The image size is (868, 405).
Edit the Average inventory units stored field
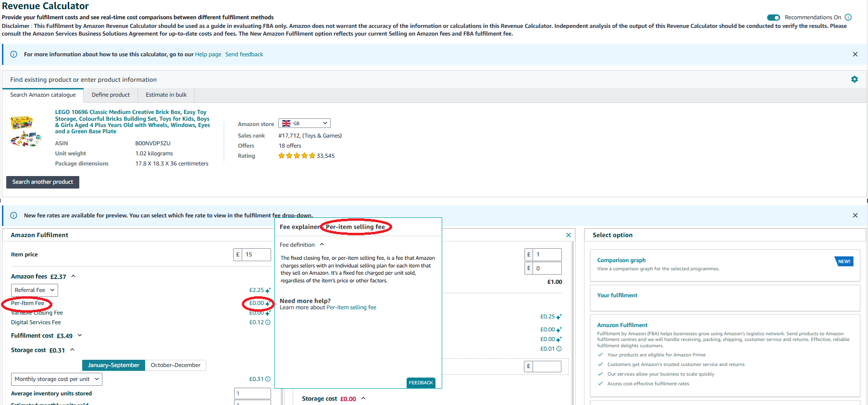tap(253, 393)
